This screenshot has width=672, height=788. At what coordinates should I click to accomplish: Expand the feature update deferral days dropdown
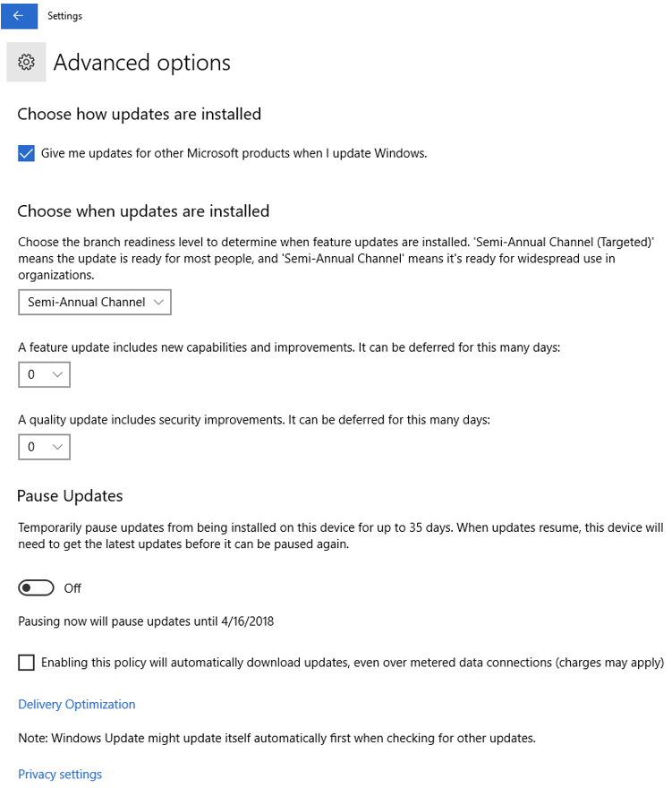[44, 374]
